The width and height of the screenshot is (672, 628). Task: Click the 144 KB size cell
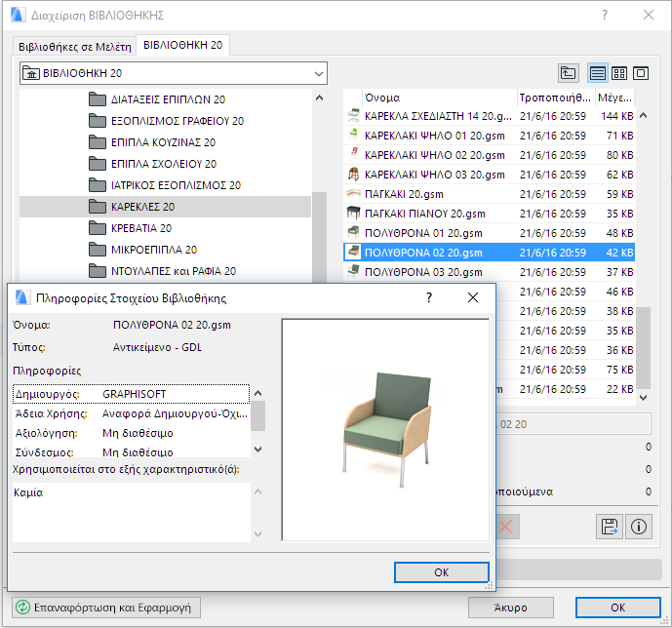point(616,116)
